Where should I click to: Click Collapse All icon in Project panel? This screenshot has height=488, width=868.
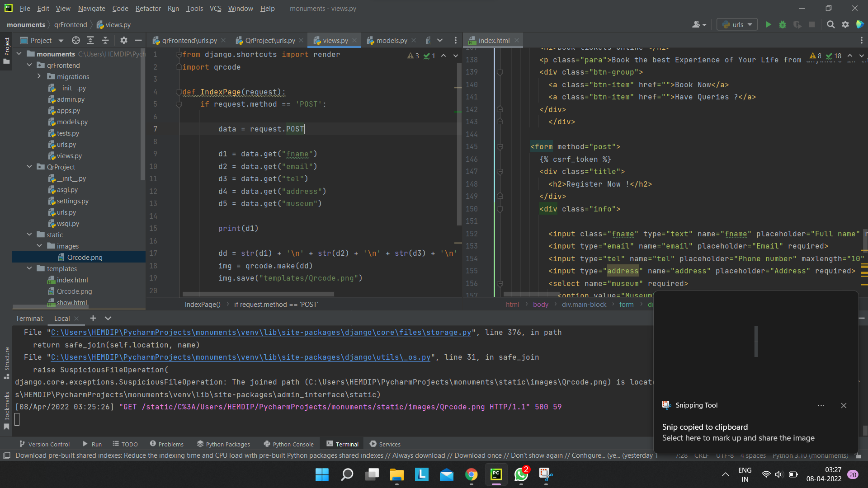[105, 41]
